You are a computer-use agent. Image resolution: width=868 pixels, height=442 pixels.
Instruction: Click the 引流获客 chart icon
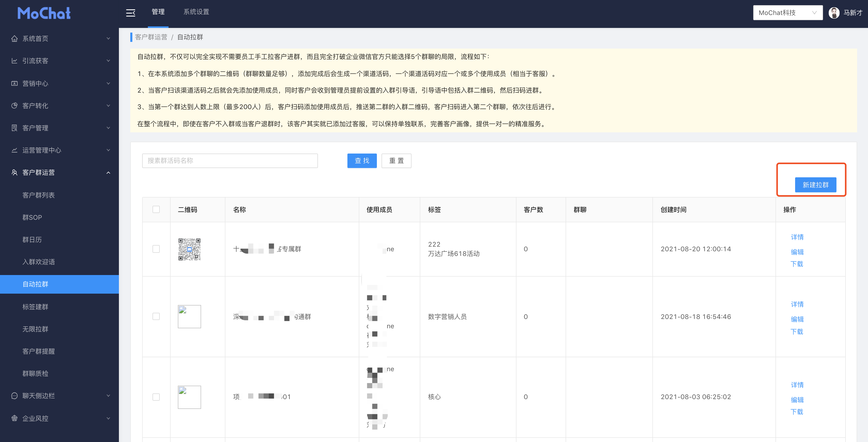point(14,61)
